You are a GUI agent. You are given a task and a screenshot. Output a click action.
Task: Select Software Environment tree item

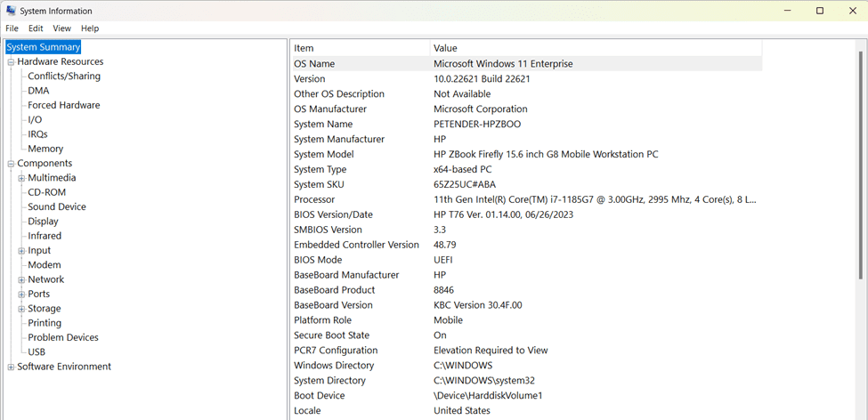64,366
